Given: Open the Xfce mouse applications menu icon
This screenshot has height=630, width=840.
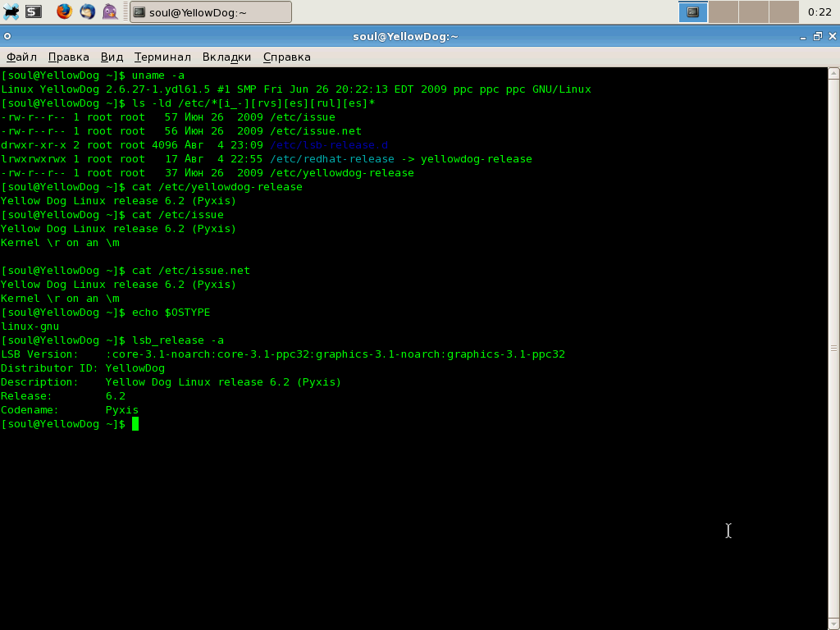Looking at the screenshot, I should point(11,11).
